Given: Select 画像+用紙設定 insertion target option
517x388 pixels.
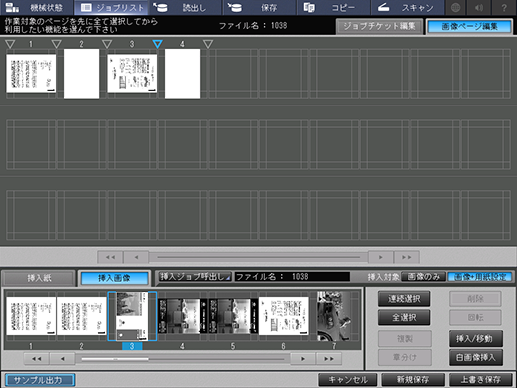Looking at the screenshot, I should coord(480,277).
